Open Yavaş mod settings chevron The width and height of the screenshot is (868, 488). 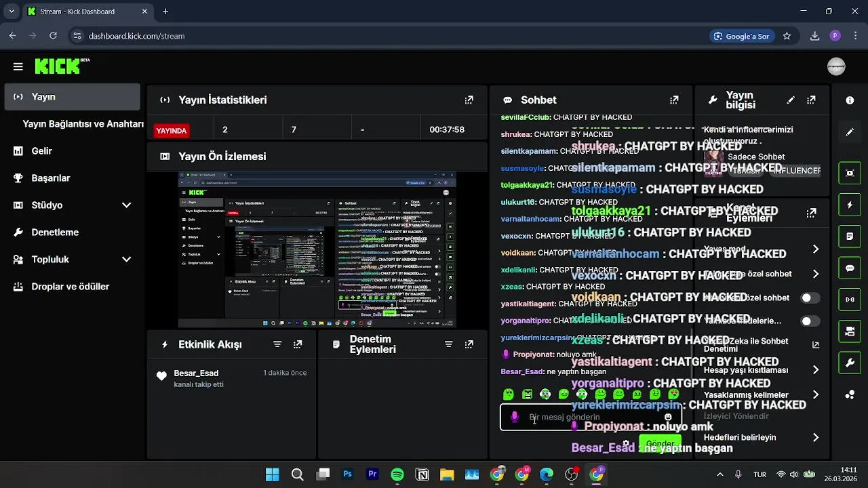[815, 249]
